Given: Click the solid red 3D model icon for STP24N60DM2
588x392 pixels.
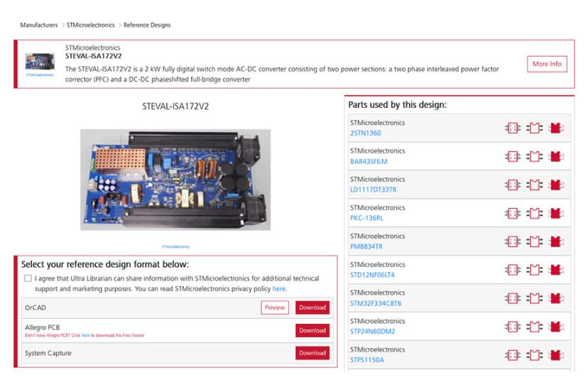Looking at the screenshot, I should [557, 327].
